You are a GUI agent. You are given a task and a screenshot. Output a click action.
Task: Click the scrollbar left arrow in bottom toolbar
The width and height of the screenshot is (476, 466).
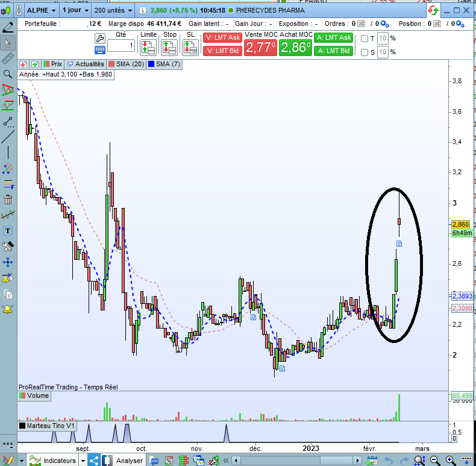click(236, 461)
